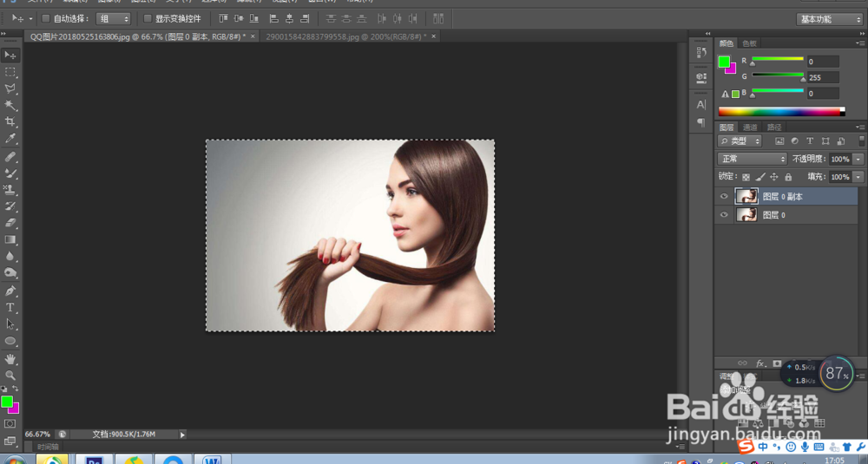
Task: Filter layers by adjustment layers
Action: [794, 141]
